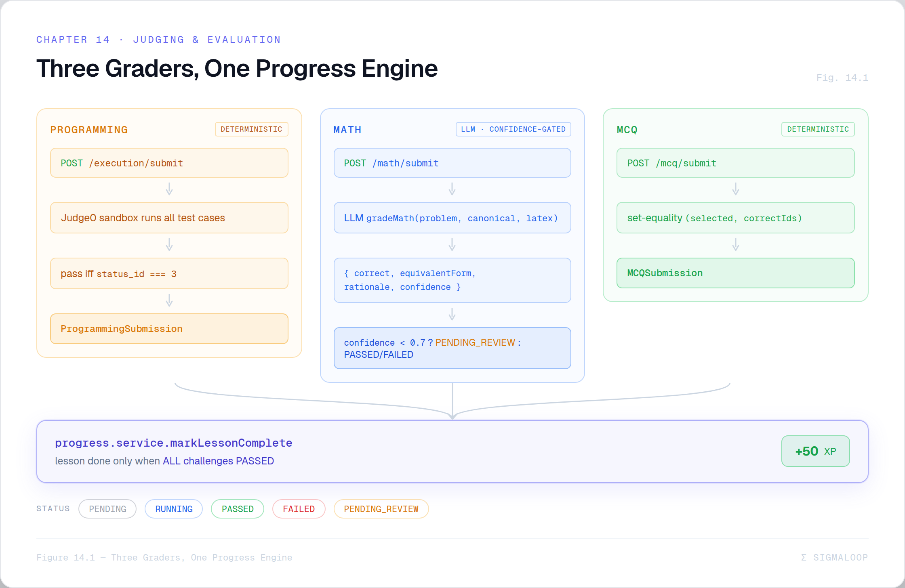Click the Figure 14.1 caption in footer
Image resolution: width=905 pixels, height=588 pixels.
pos(164,557)
